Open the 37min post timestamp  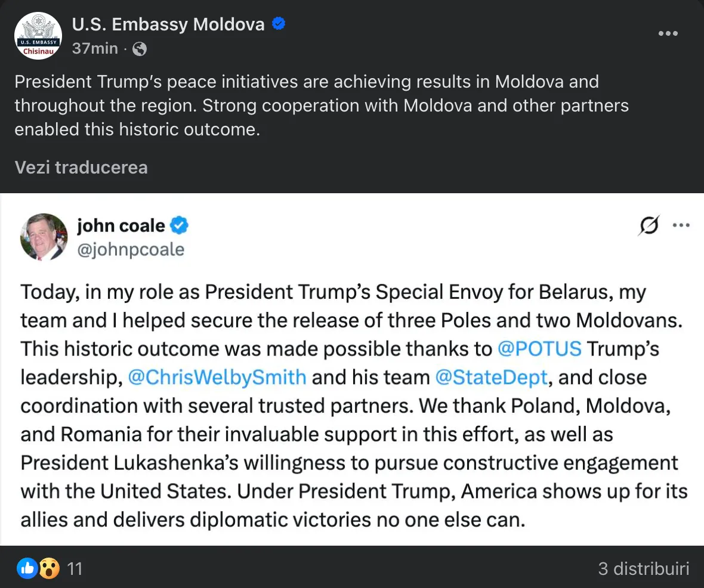coord(95,49)
